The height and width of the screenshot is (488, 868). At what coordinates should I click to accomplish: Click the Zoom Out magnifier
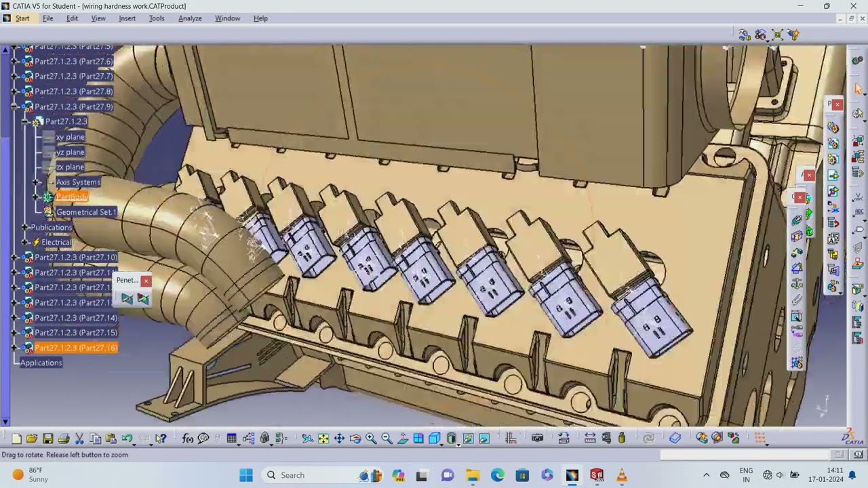tap(387, 439)
